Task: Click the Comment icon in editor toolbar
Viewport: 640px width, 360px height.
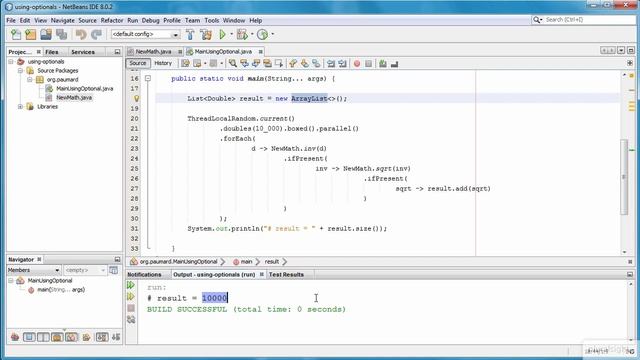Action: tap(383, 64)
